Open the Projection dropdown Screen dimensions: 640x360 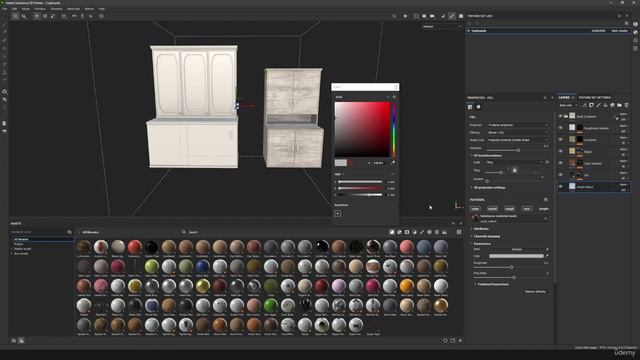click(518, 125)
